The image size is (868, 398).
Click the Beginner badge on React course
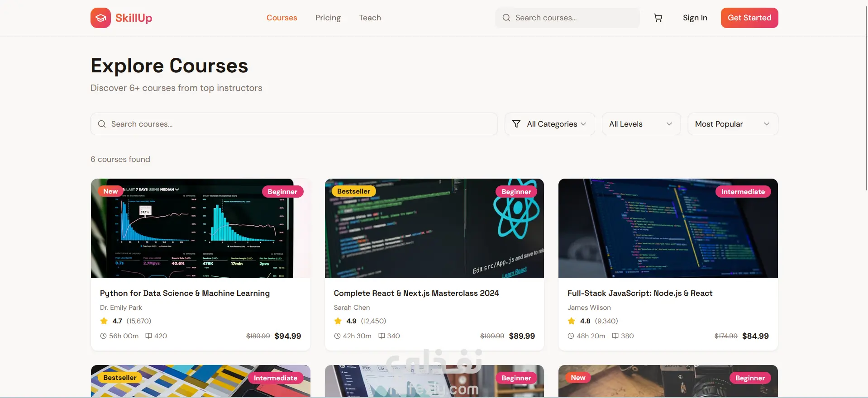(x=516, y=192)
